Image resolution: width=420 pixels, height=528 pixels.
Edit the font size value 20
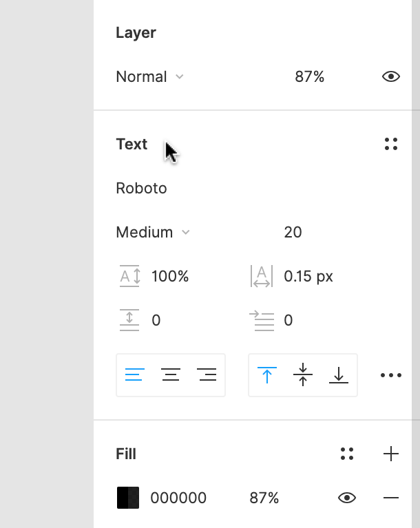293,232
